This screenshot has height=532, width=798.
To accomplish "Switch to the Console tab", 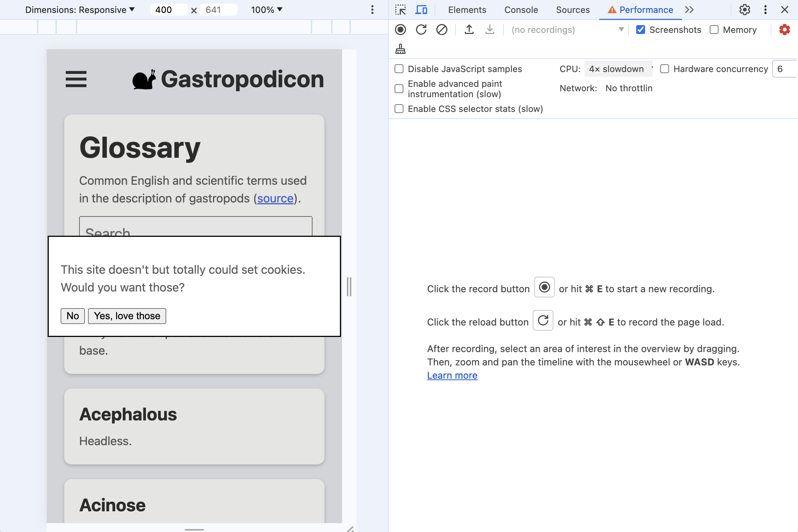I will coord(521,10).
